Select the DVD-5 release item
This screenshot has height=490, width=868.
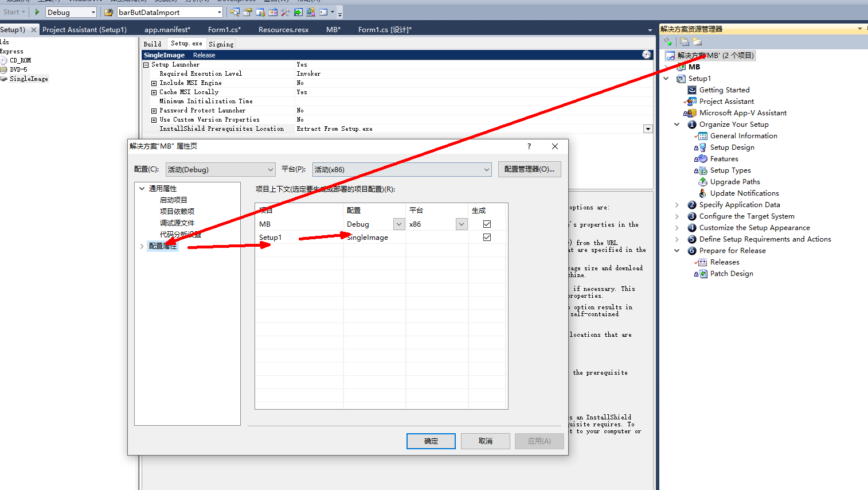(x=18, y=69)
